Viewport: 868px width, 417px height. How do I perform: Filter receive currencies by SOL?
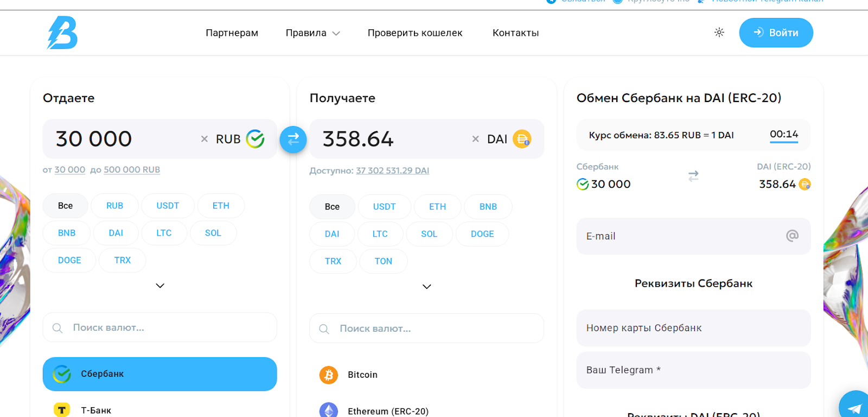click(429, 234)
